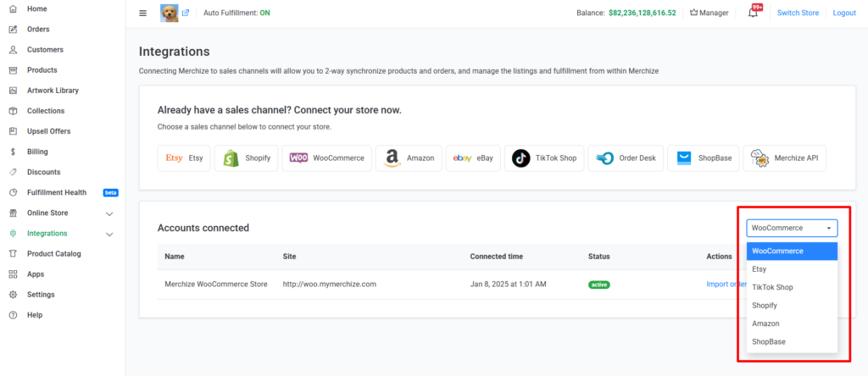This screenshot has height=376, width=868.
Task: Click the Name column header
Action: click(x=175, y=257)
